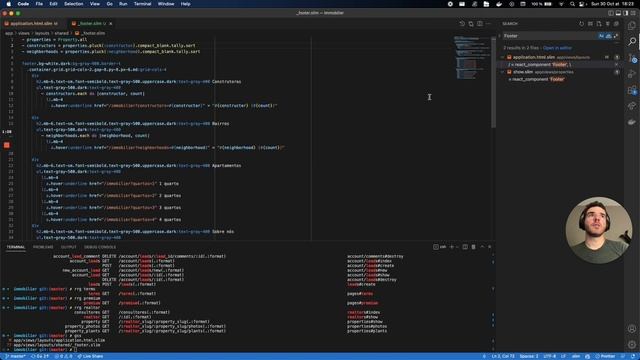Viewport: 640px width, 360px height.
Task: Toggle Use Regular Expression in search box
Action: [616, 36]
